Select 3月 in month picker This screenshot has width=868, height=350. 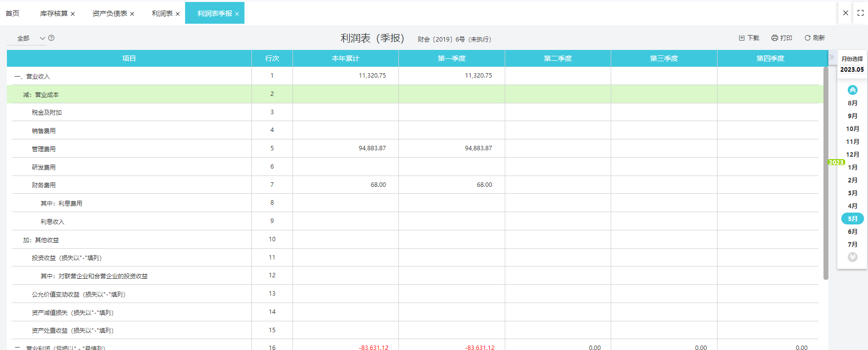pyautogui.click(x=852, y=193)
